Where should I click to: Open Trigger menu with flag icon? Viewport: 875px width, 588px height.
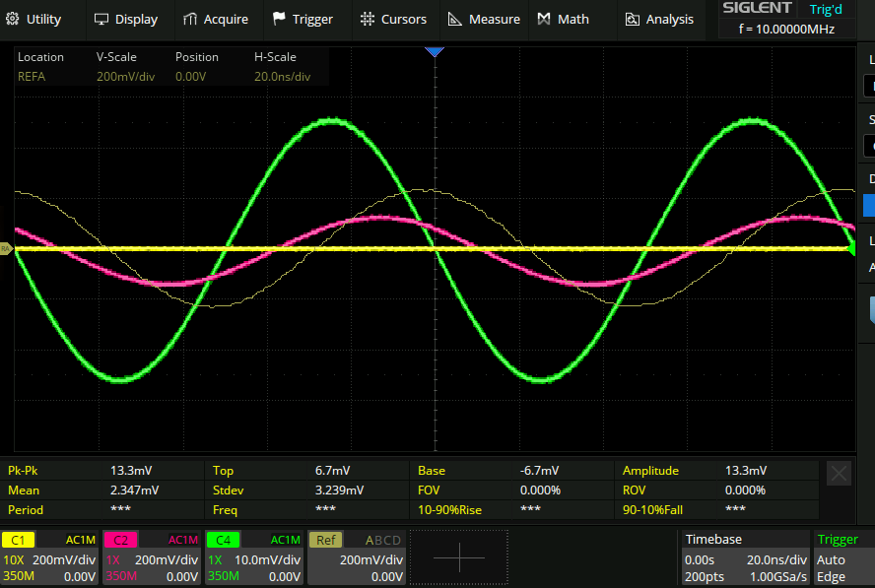click(x=280, y=19)
